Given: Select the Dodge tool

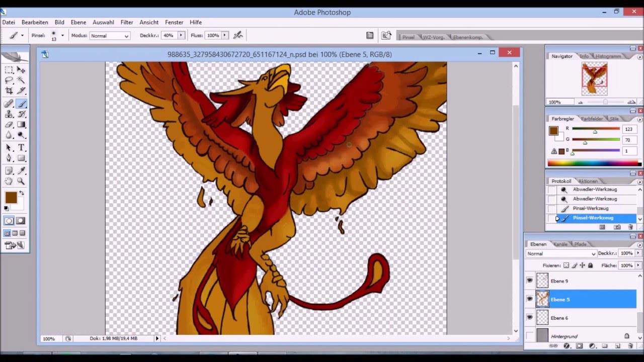Looking at the screenshot, I should 21,135.
